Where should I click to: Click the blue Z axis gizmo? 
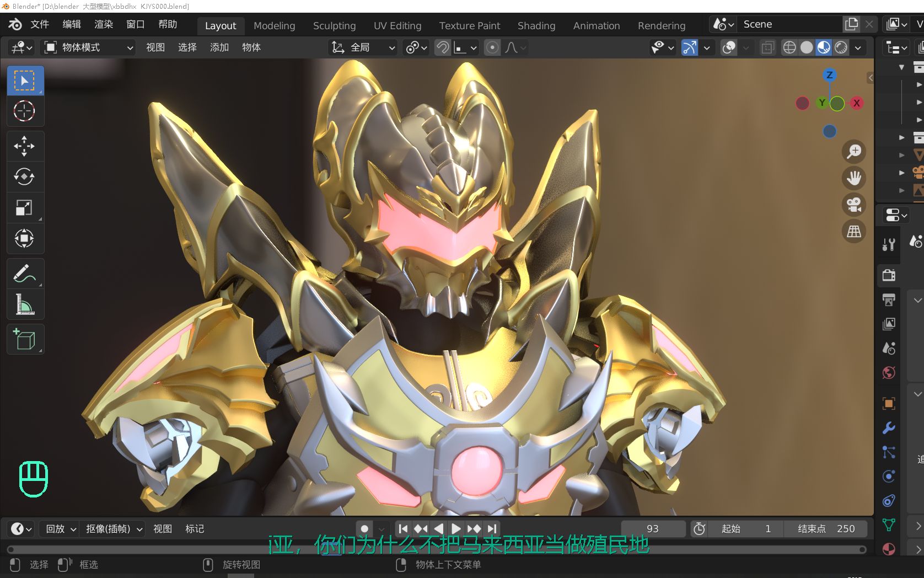[829, 75]
